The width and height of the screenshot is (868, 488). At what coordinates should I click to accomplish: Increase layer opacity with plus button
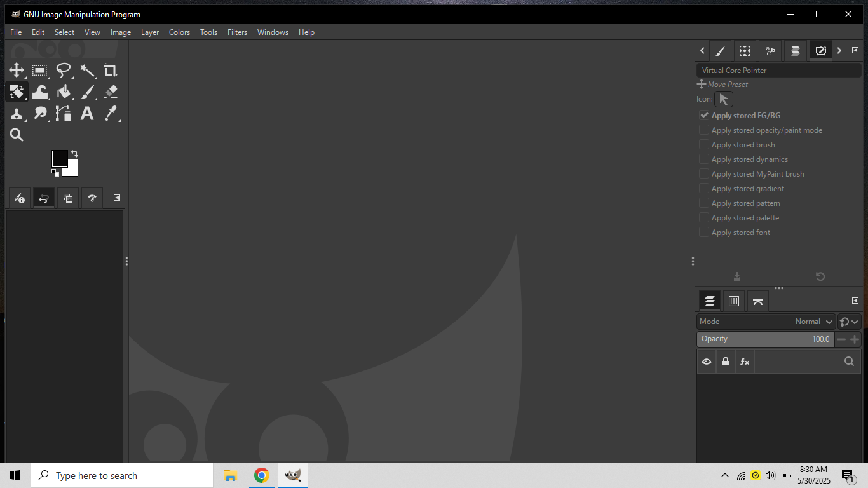coord(855,339)
